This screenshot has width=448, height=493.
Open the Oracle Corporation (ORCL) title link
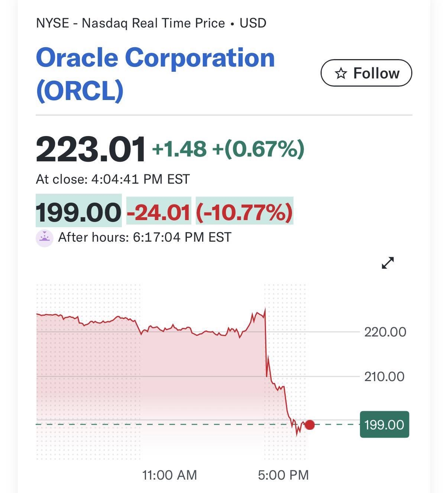155,74
